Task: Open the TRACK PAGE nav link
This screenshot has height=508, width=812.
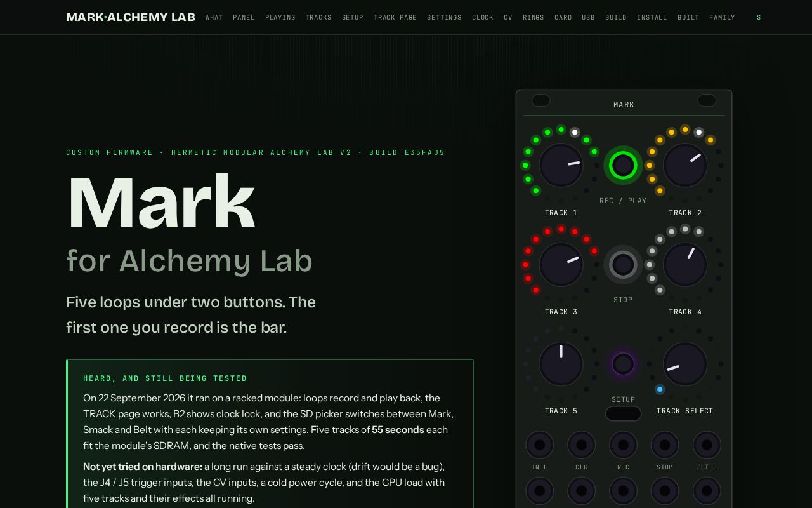Action: pos(395,18)
